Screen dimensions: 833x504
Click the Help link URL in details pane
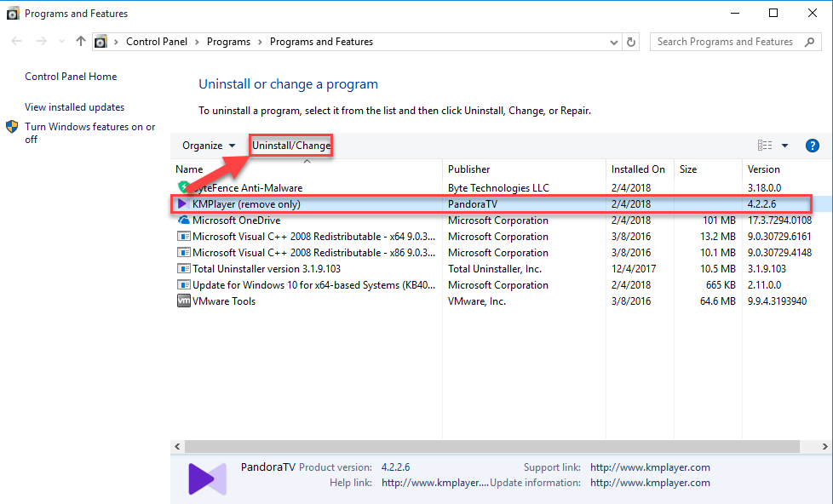(434, 483)
